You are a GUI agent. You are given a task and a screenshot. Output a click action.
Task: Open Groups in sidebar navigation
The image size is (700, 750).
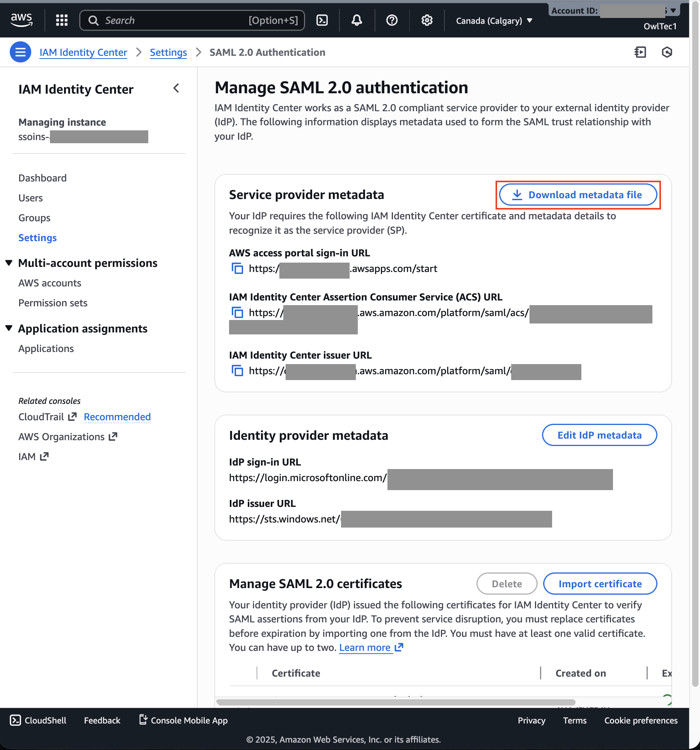point(34,218)
